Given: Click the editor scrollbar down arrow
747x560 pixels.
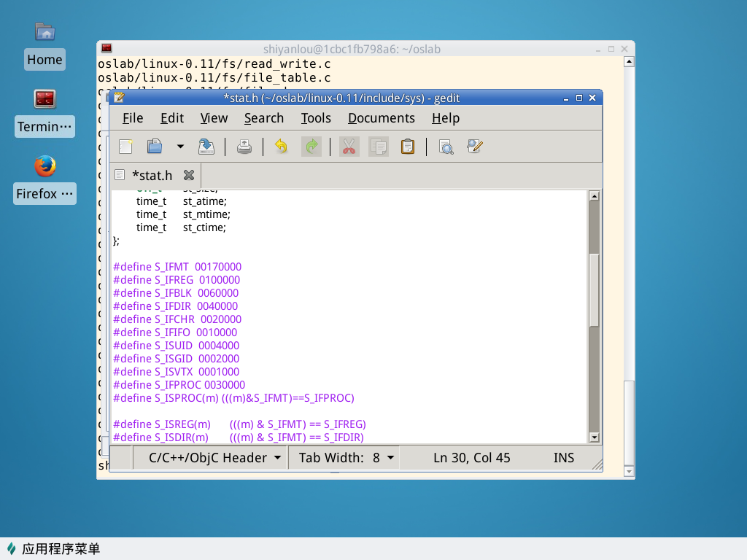Looking at the screenshot, I should click(x=594, y=437).
